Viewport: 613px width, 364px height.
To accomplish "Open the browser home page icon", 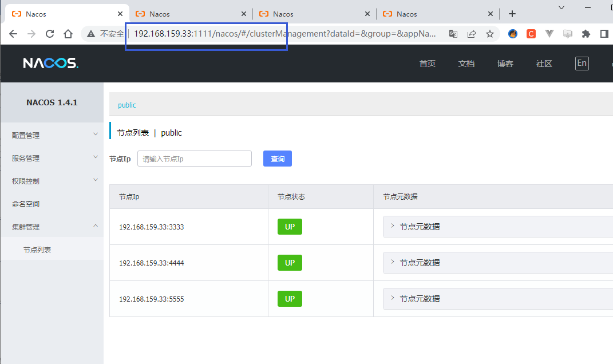I will (x=68, y=34).
